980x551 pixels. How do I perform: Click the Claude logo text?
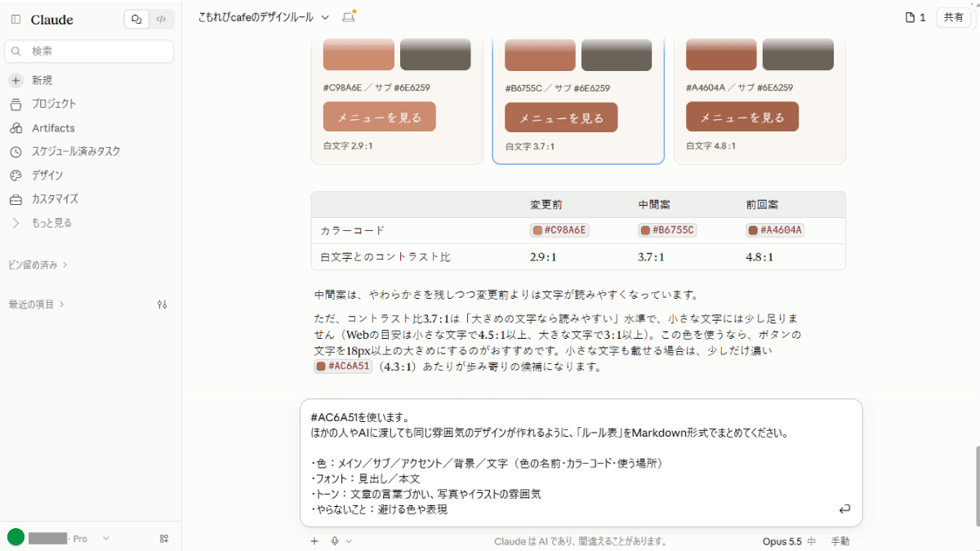[52, 20]
